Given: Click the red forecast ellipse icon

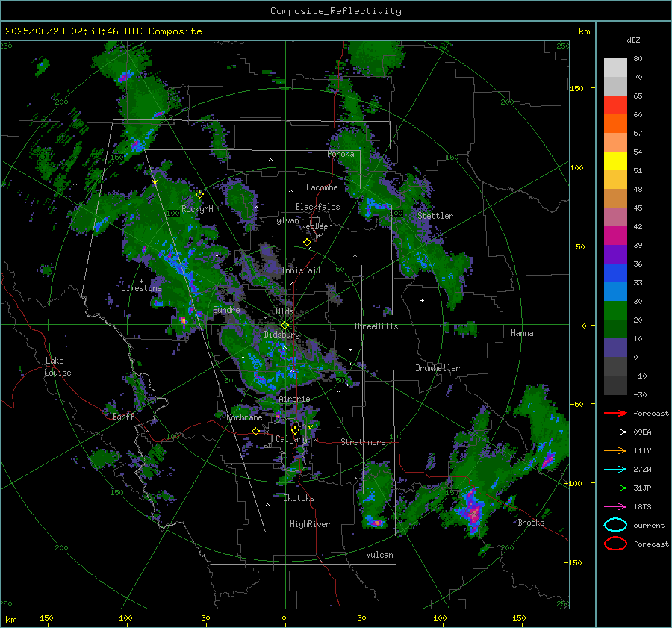Looking at the screenshot, I should coord(615,544).
